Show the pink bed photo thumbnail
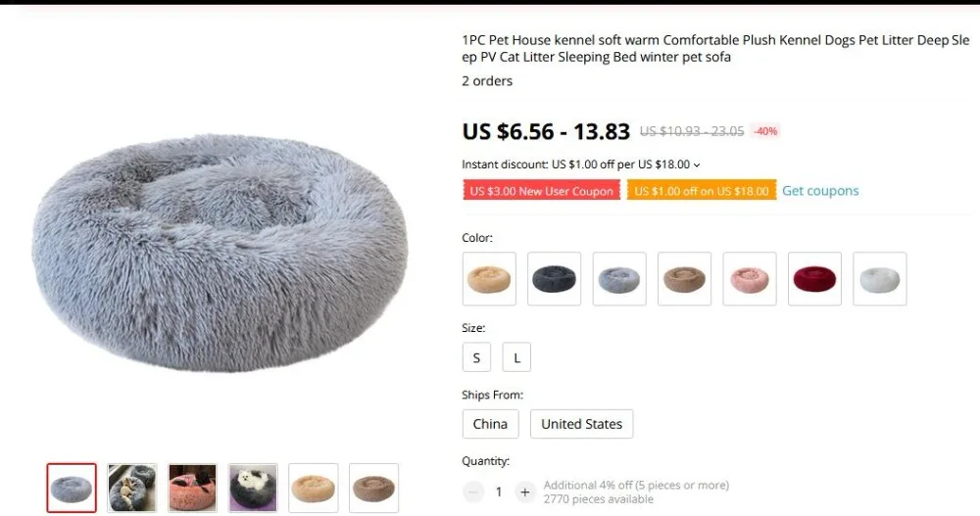Viewport: 980px width, 516px height. tap(192, 488)
